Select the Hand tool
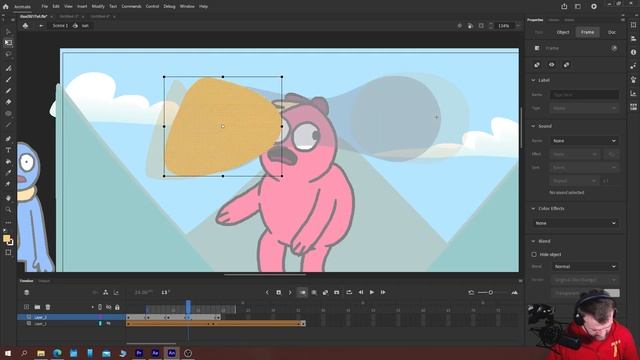Screen dimensions: 640x360 [8, 198]
